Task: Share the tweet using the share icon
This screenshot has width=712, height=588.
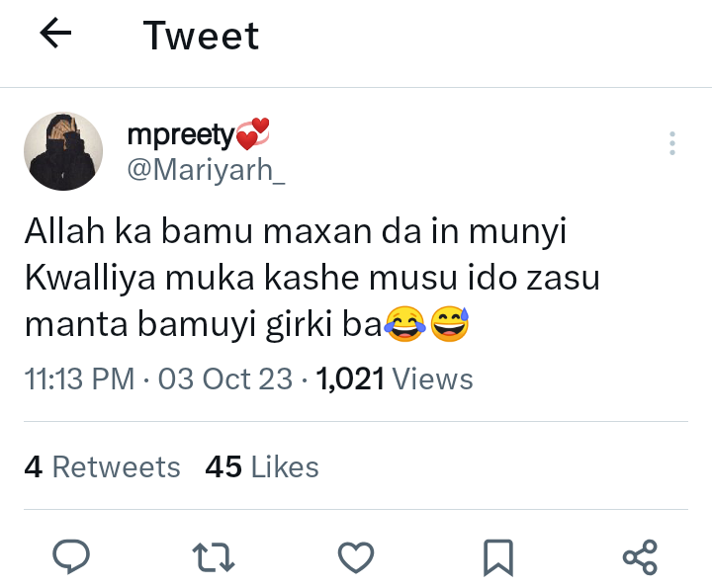Action: tap(640, 556)
